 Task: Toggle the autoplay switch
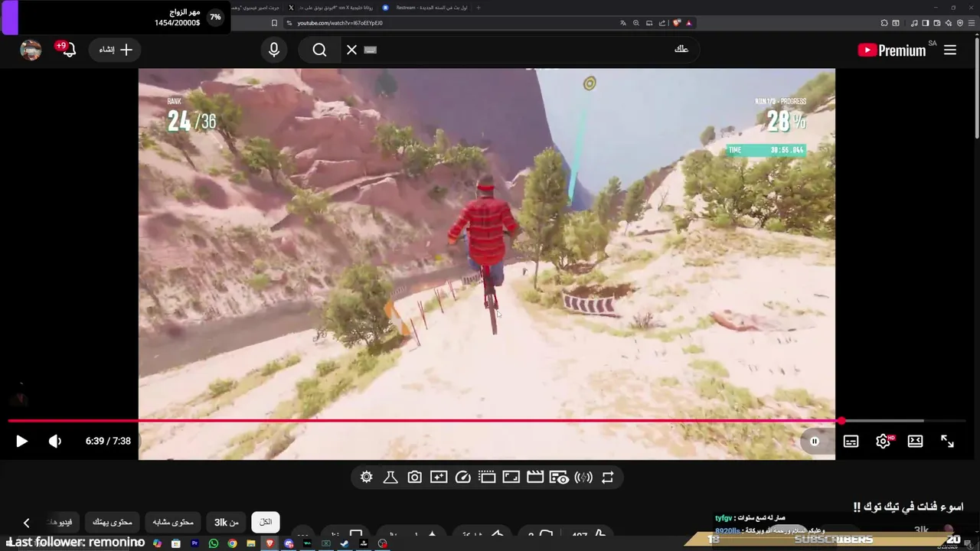click(815, 441)
